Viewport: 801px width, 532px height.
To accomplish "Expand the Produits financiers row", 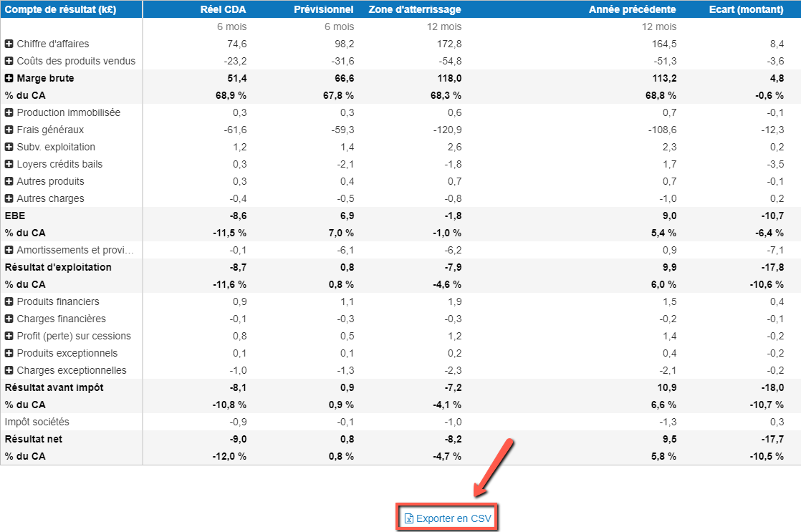I will point(9,301).
